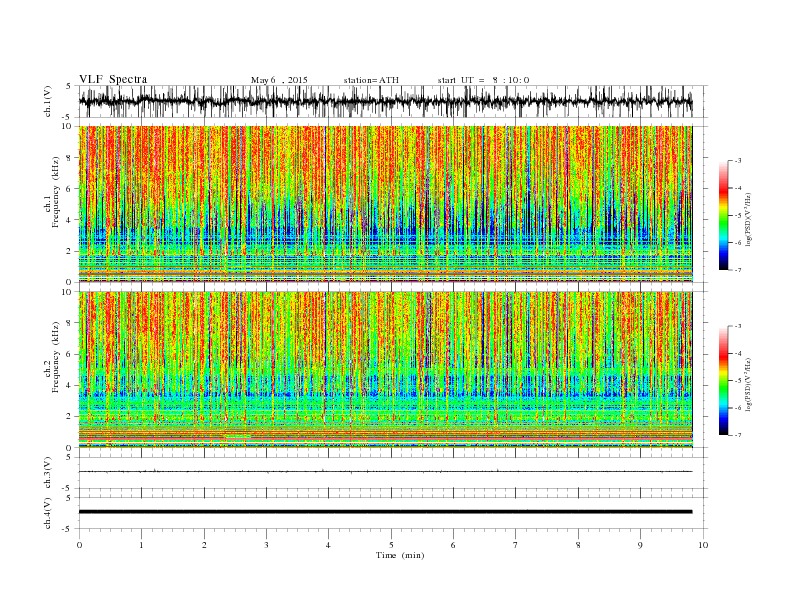Click the "-3" label on ch.2 colorbar
This screenshot has height=612, width=792.
pyautogui.click(x=737, y=326)
